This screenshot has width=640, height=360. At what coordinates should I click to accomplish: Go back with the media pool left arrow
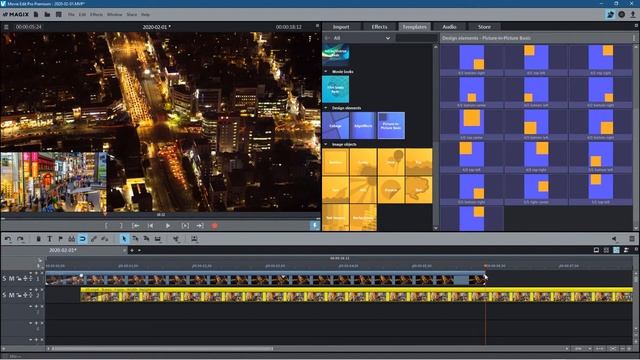click(x=327, y=38)
